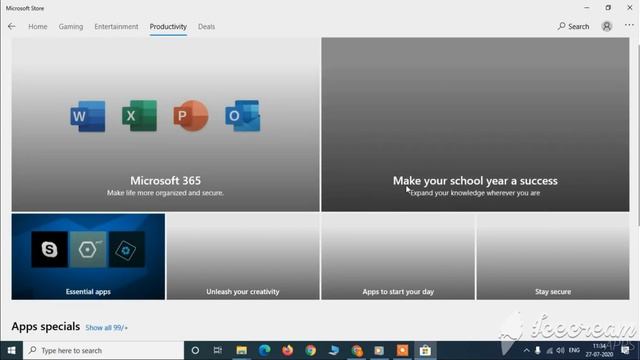Open Cortana from the taskbar

[195, 351]
